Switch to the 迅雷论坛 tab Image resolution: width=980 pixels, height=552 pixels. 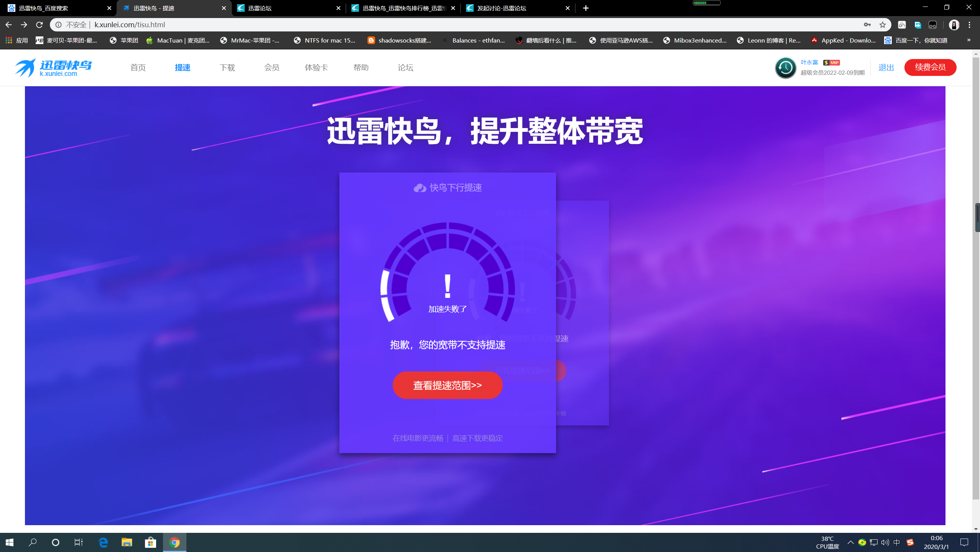tap(288, 8)
